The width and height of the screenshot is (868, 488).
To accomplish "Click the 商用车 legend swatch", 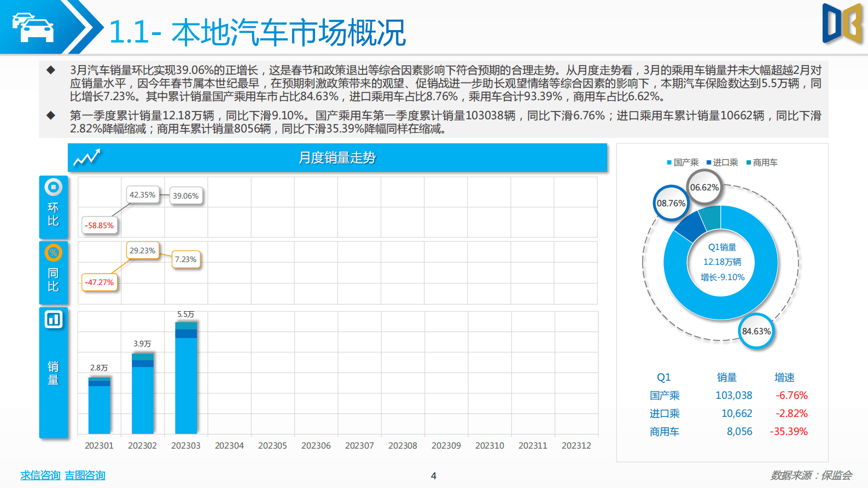I will 749,162.
